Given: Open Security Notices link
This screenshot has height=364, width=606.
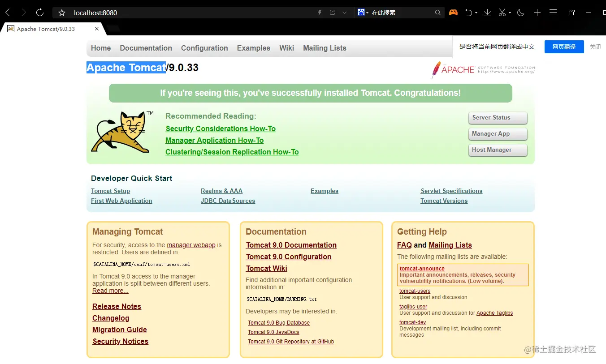Looking at the screenshot, I should (x=120, y=341).
